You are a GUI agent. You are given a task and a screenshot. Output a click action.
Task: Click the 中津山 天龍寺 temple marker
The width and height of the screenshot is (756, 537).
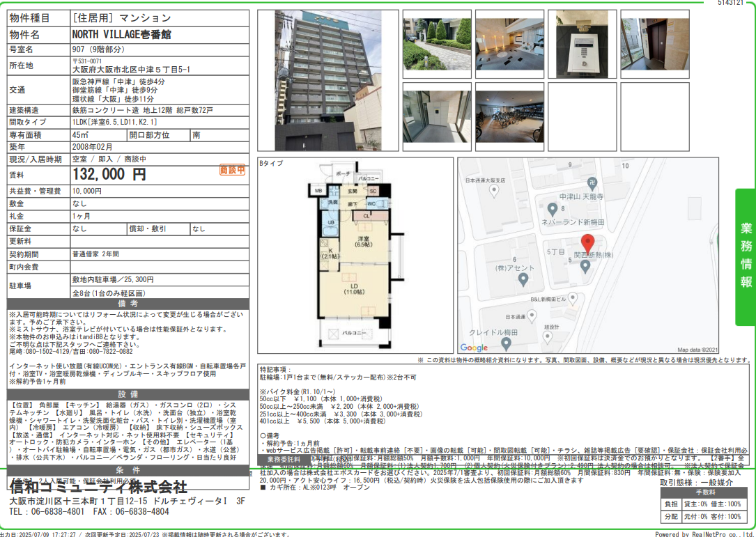click(x=592, y=183)
